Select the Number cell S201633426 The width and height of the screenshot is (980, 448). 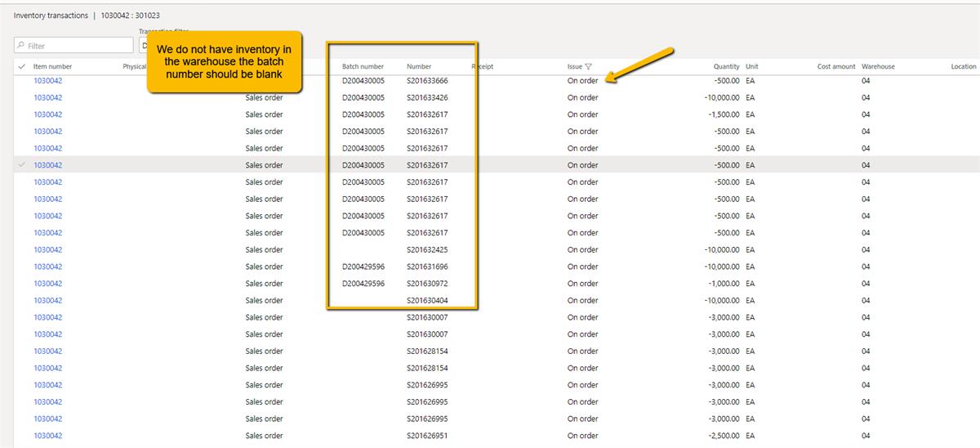pyautogui.click(x=427, y=97)
